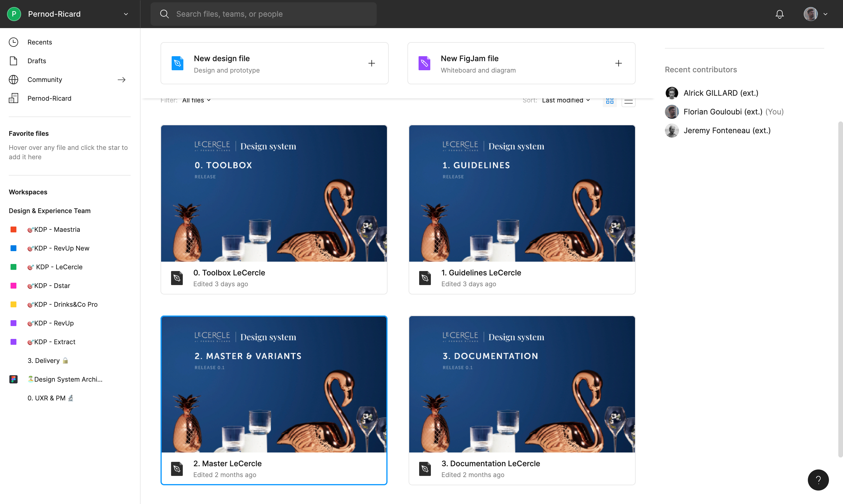Click the Pernod-Ricard organization building icon

[x=13, y=98]
